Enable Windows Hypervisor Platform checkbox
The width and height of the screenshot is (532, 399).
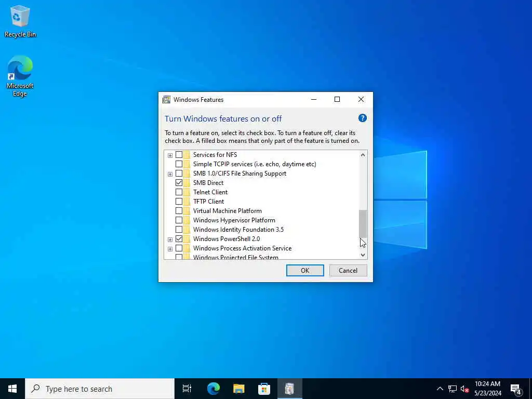click(x=179, y=220)
